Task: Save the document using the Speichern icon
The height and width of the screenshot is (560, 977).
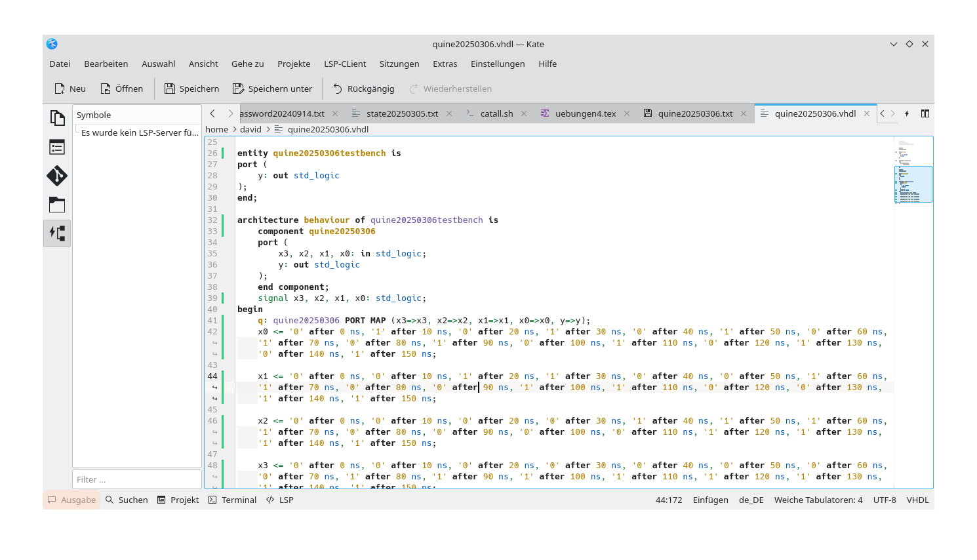Action: tap(191, 88)
